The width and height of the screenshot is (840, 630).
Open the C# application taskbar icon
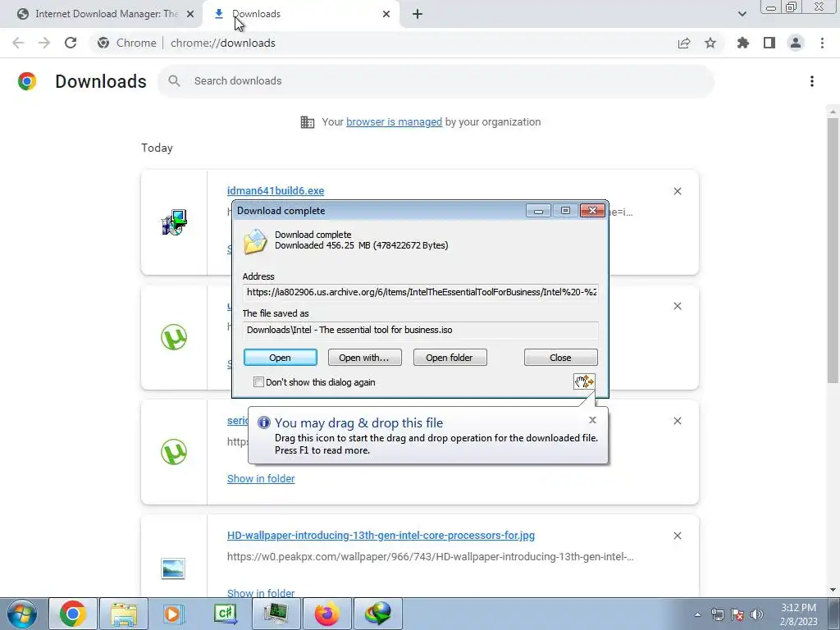226,614
